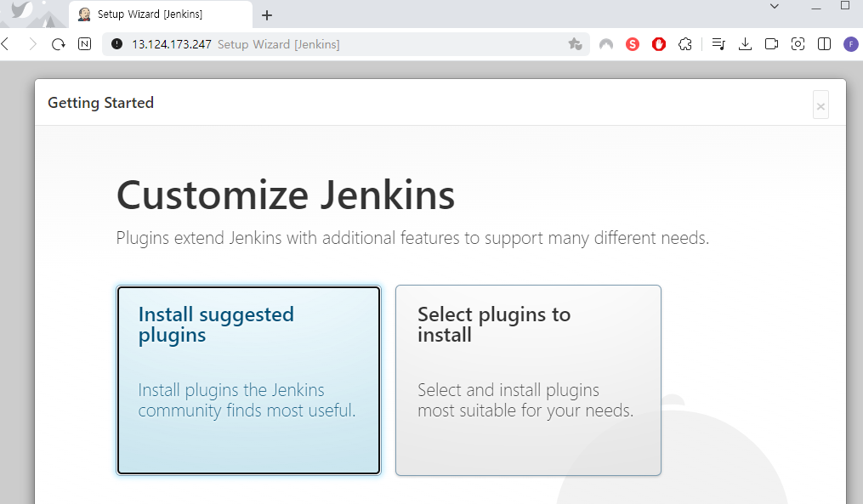Screen dimensions: 863x504
Task: Click the text 'Plugins extend Jenkins with additional features'
Action: [288, 238]
